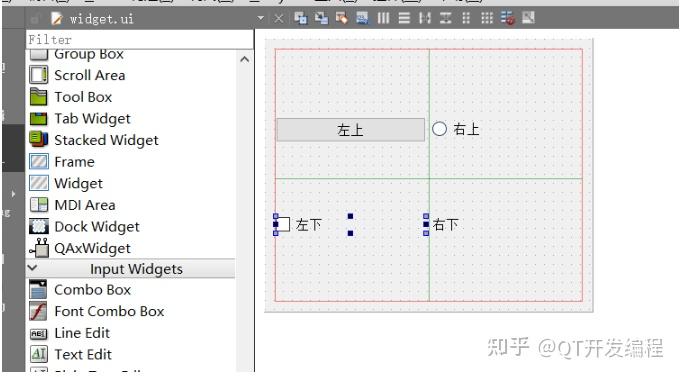This screenshot has width=680, height=377.
Task: Click the Edit Widgets toolbar icon
Action: (300, 18)
